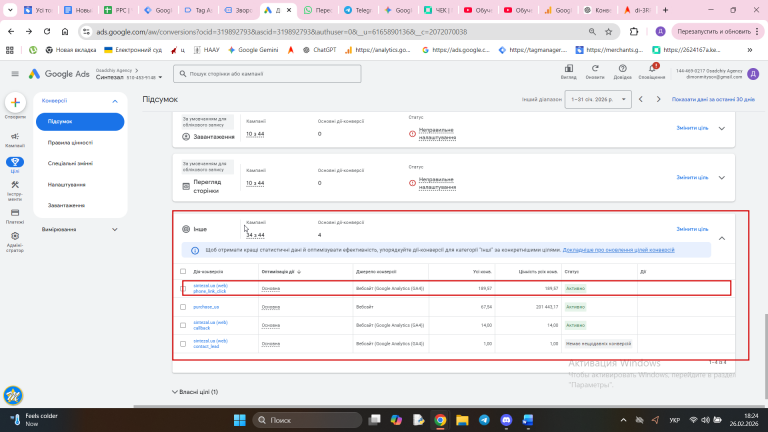Reload the page in Chrome toolbar

(47, 31)
